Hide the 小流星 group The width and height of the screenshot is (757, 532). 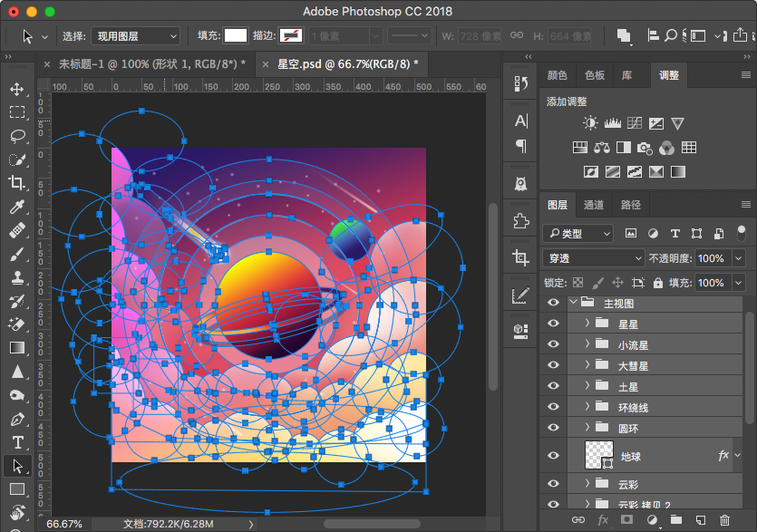[x=553, y=343]
